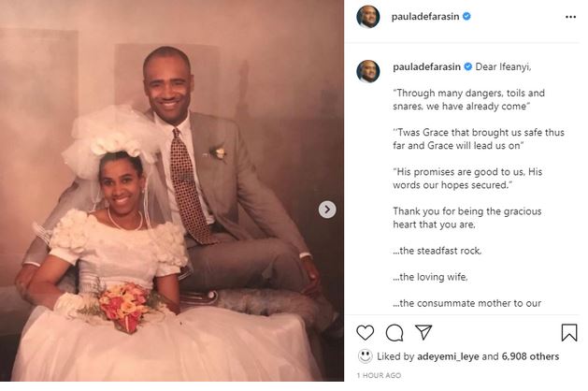The width and height of the screenshot is (588, 391).
Task: Click the 1 HOUR AGO timestamp
Action: [379, 375]
